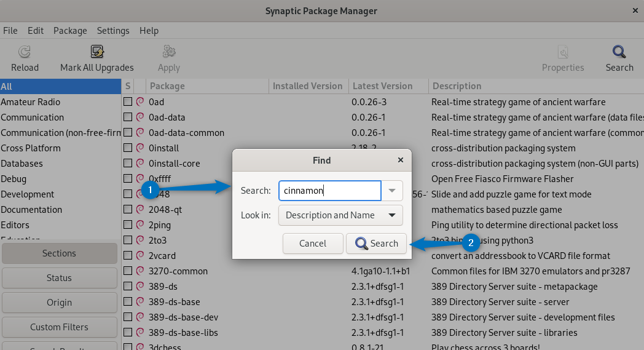Image resolution: width=644 pixels, height=350 pixels.
Task: Click the Apply gears icon
Action: [x=169, y=52]
